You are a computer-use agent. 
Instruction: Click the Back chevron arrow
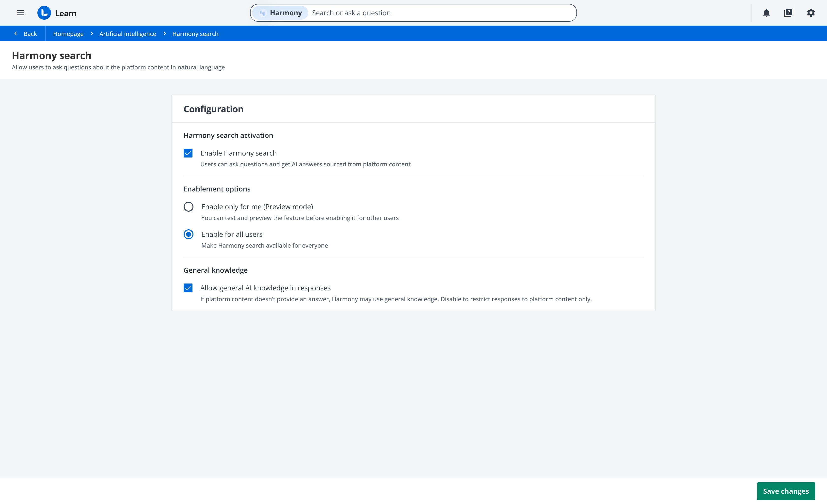click(16, 33)
